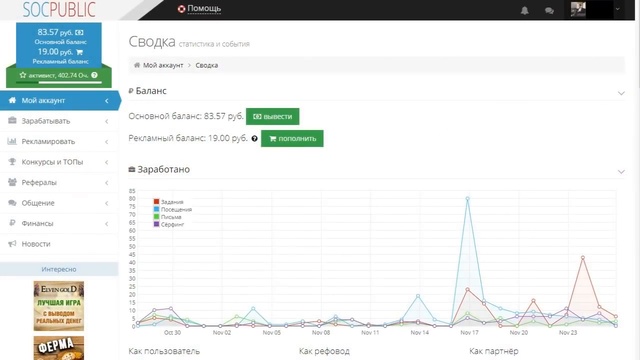The height and width of the screenshot is (360, 640).
Task: Click the megaphone icon of Новости
Action: point(12,243)
